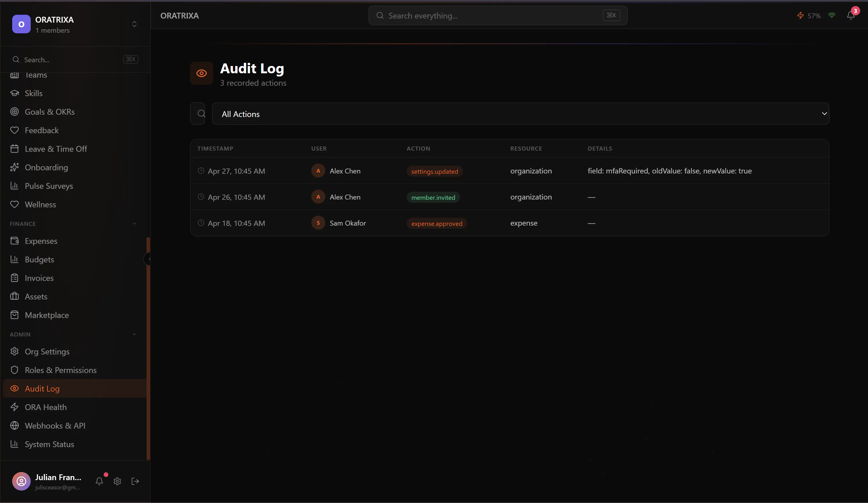Click the RESOURCE column header
Viewport: 868px width, 503px height.
point(526,149)
